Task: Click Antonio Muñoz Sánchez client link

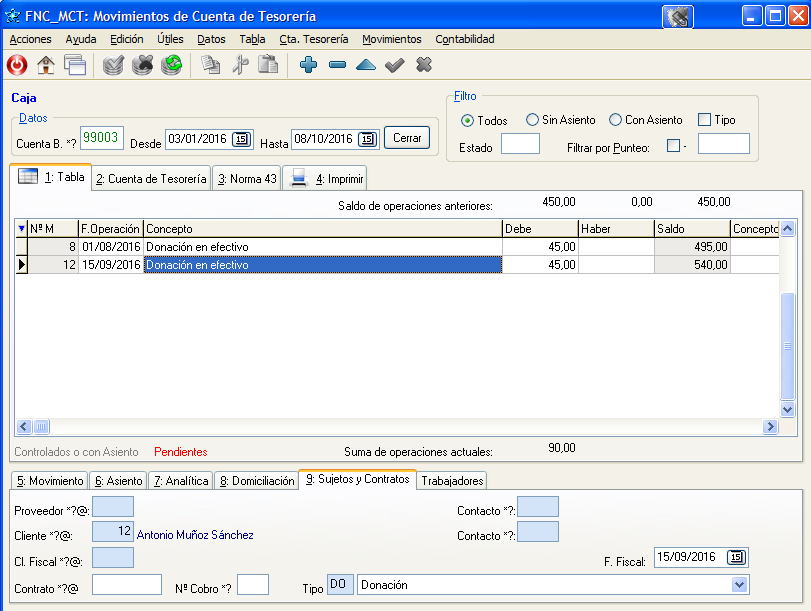Action: (195, 535)
